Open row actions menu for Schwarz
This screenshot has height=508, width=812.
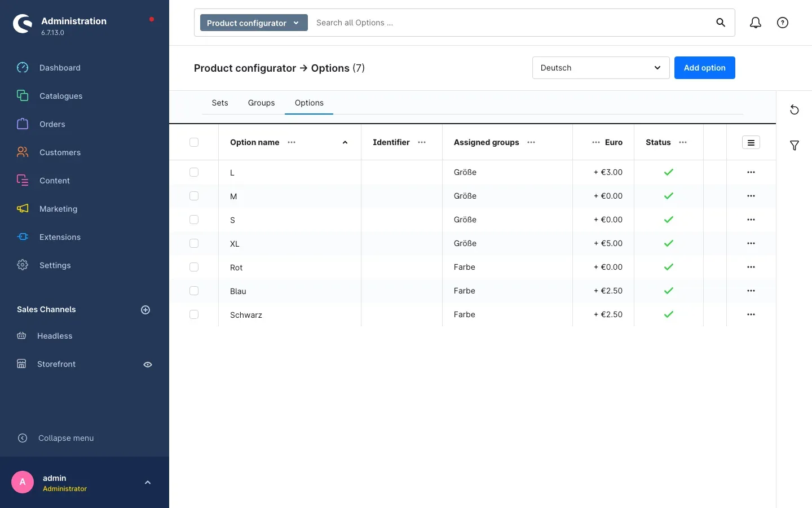pos(751,314)
